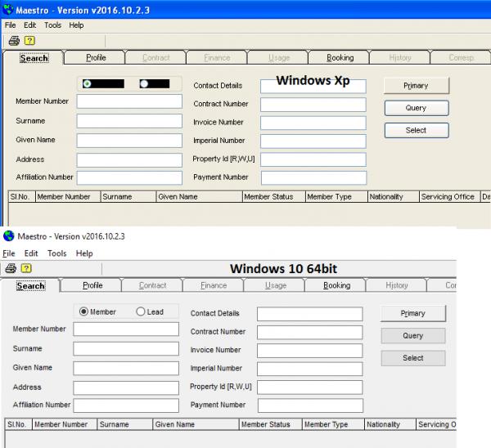Click Select button in Windows XP window

coord(417,130)
